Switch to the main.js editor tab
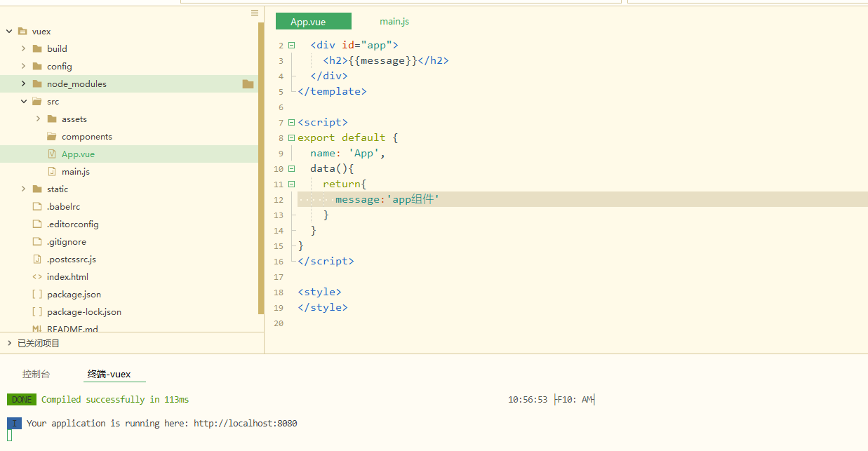The height and width of the screenshot is (451, 868). (x=394, y=22)
